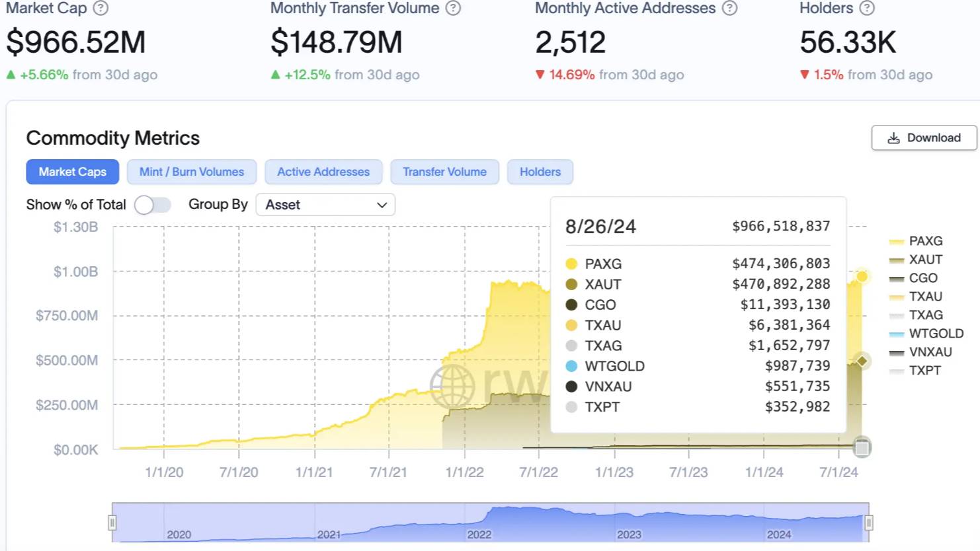
Task: Switch to Mint / Burn Volumes tab
Action: (192, 172)
